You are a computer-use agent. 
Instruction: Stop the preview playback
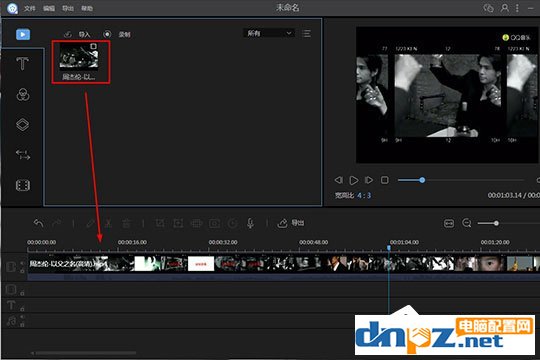(x=385, y=180)
